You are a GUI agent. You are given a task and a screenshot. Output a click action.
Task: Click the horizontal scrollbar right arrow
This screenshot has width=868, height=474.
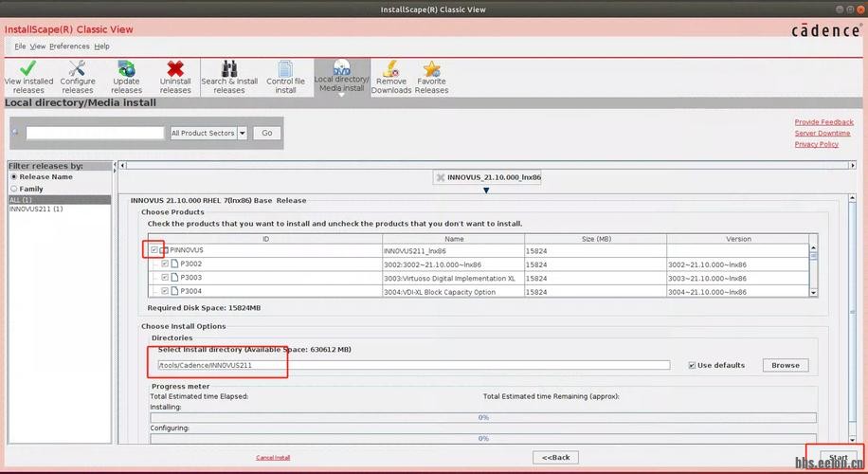853,165
